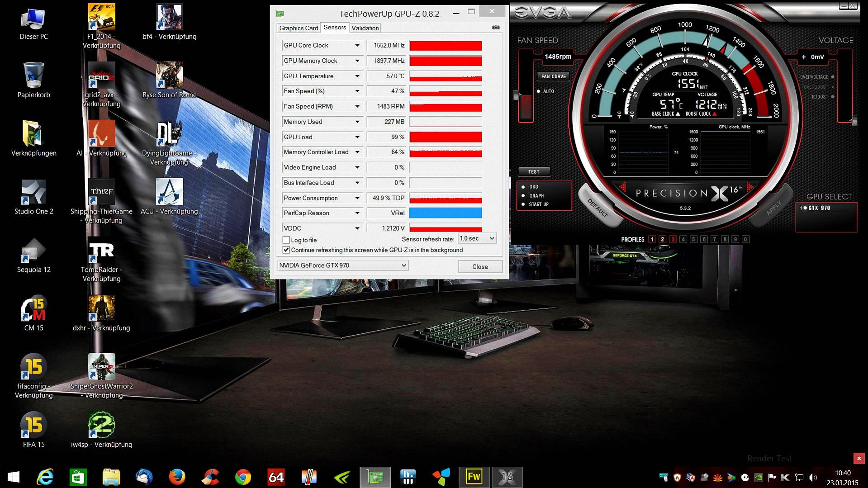Toggle the START UP option in Precision X
Screen dimensions: 868x488
tap(523, 204)
